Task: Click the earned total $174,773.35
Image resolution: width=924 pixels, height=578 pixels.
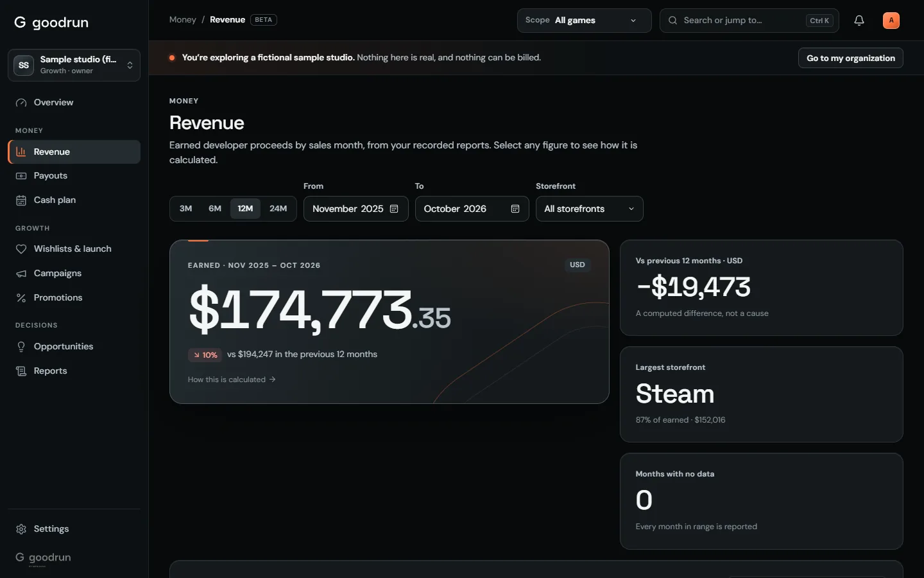Action: 320,311
